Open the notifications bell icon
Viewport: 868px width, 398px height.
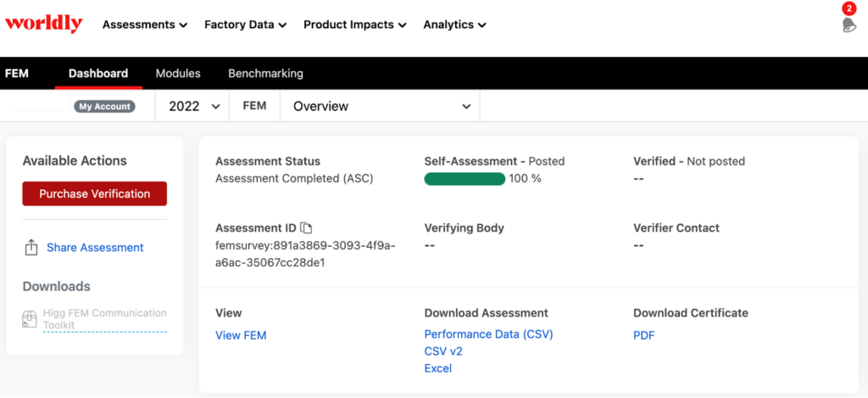pyautogui.click(x=849, y=25)
